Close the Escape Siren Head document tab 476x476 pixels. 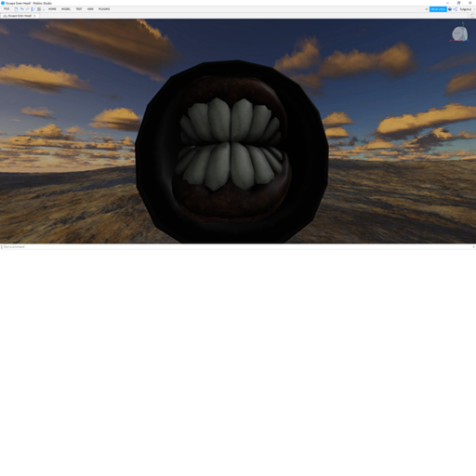pos(34,16)
